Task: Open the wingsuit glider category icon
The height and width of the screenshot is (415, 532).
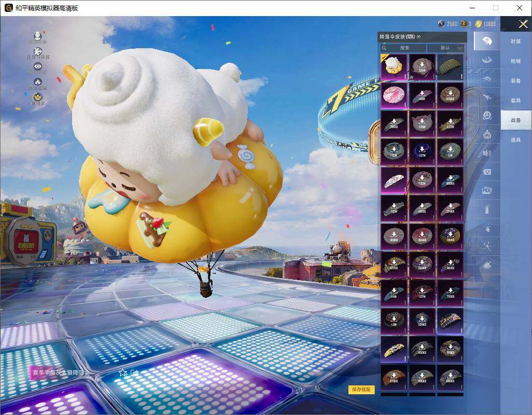Action: pos(487,60)
